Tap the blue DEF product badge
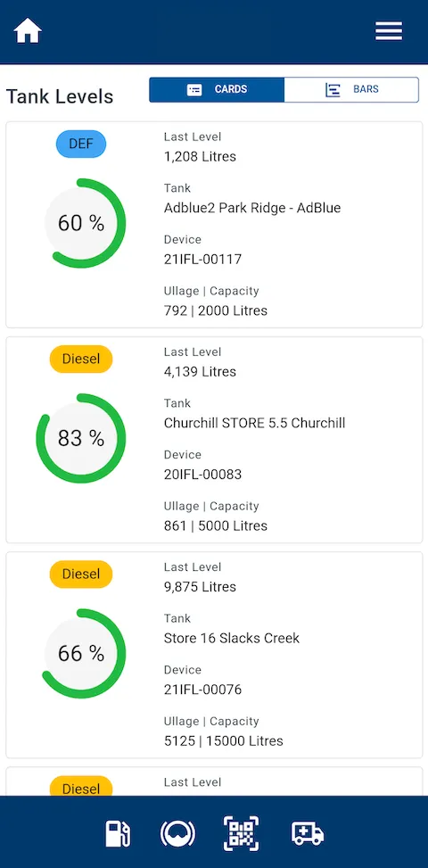 pos(81,144)
